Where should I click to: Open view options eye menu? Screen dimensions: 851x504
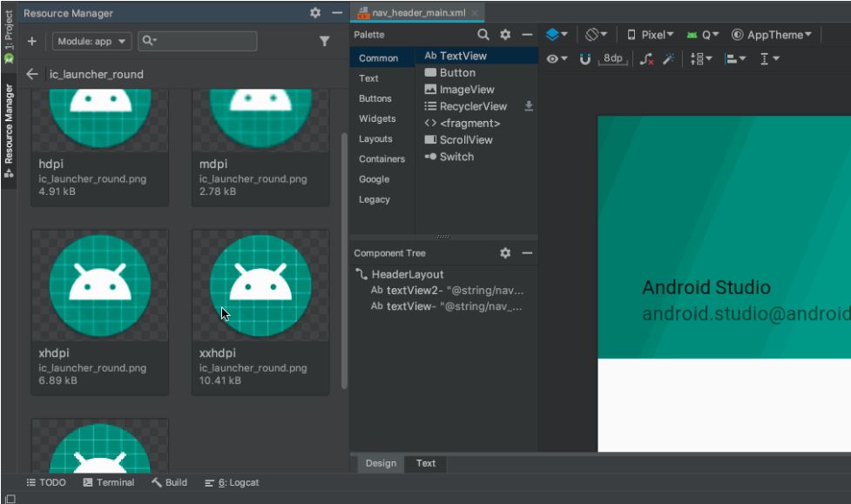point(557,58)
